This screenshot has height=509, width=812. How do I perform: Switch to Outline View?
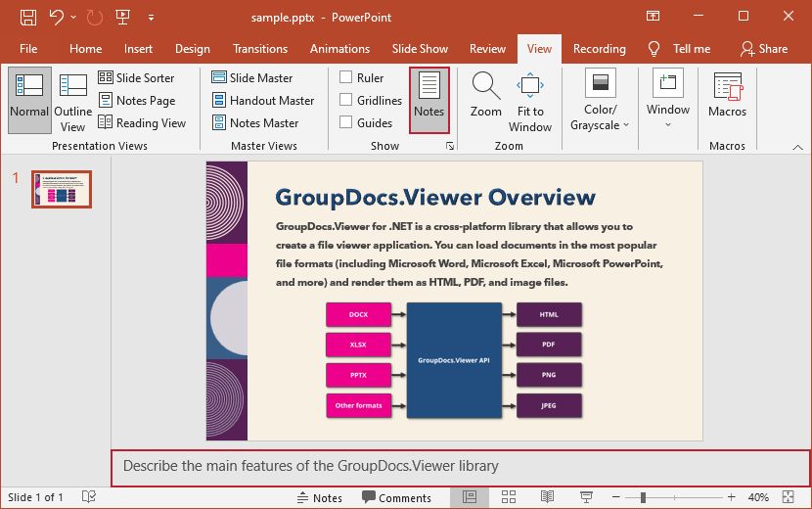(73, 100)
